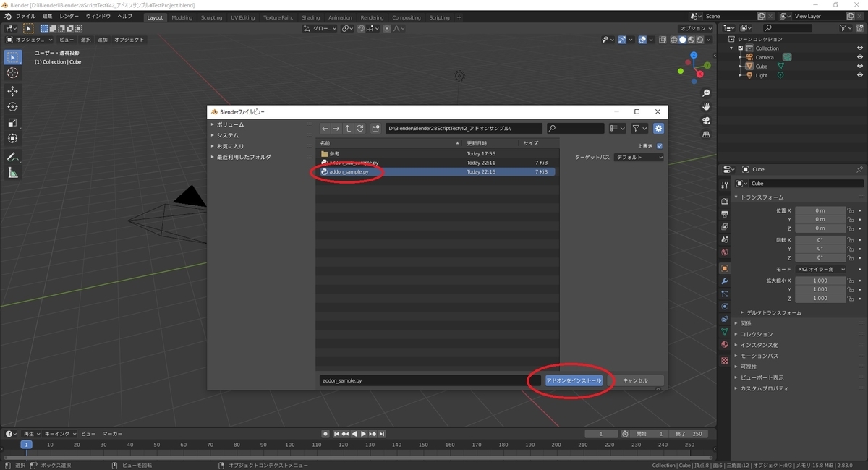Image resolution: width=868 pixels, height=470 pixels.
Task: Open the Tool properties tab
Action: 724,186
